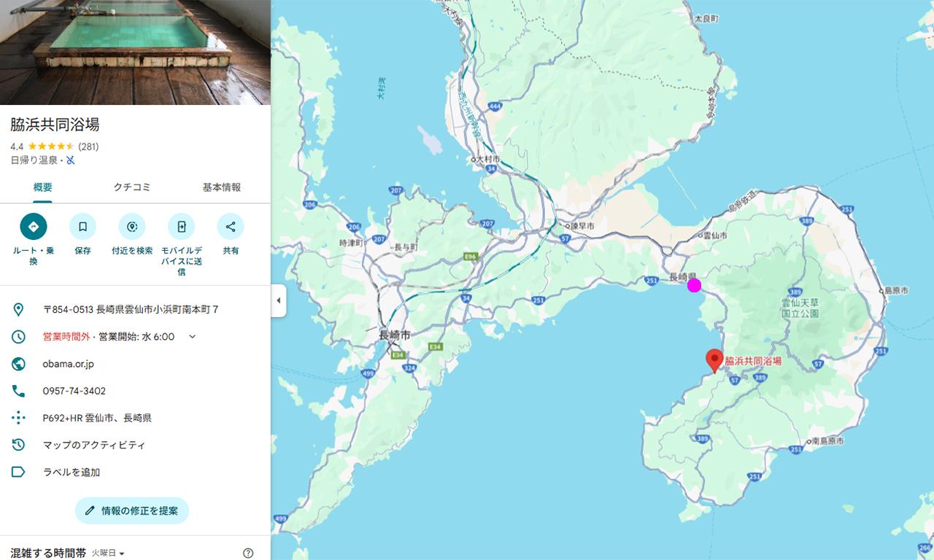
Task: Click the Plus Code icon row
Action: [x=135, y=418]
